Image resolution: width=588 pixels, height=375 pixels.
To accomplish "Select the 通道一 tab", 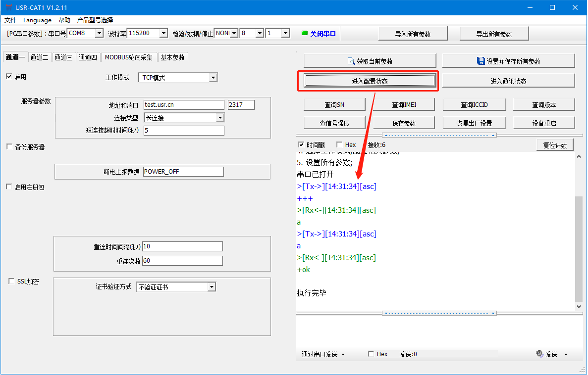I will pos(15,57).
